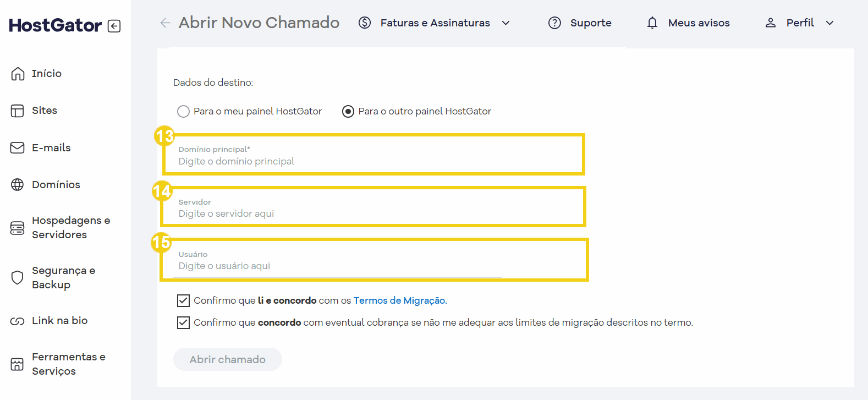The image size is (868, 400).
Task: Open Link na bio menu item
Action: point(60,321)
